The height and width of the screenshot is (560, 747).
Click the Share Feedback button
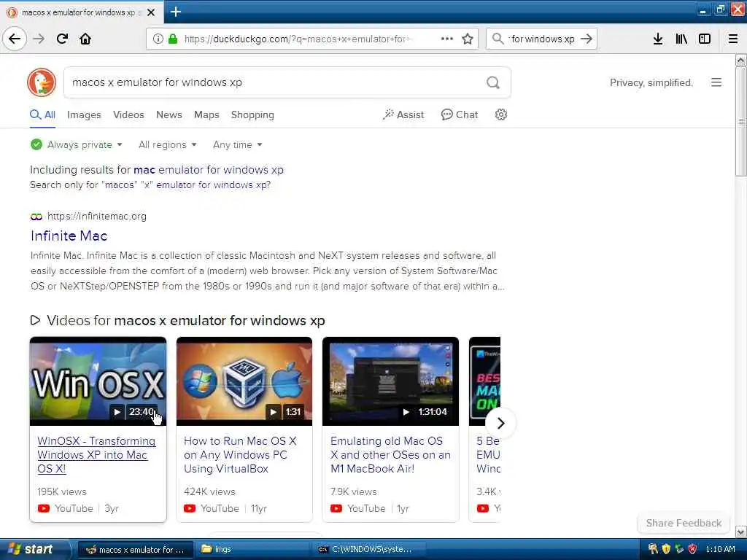coord(684,523)
